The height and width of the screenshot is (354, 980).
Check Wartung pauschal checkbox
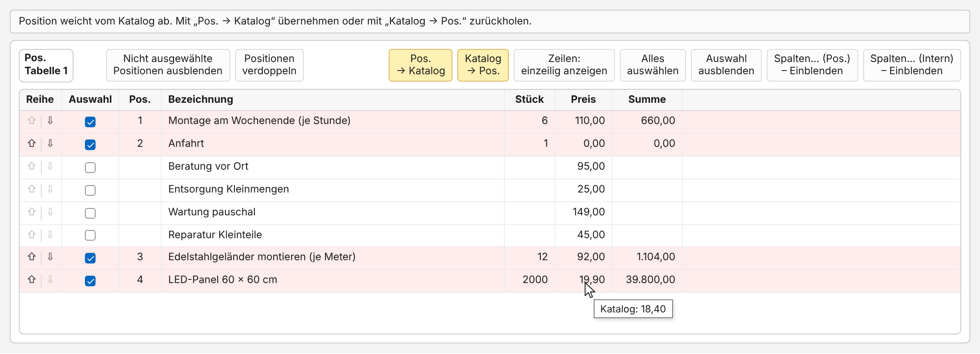pos(90,213)
